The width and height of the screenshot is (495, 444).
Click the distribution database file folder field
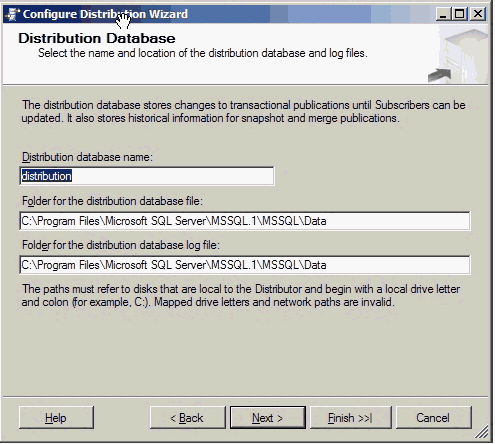point(245,221)
